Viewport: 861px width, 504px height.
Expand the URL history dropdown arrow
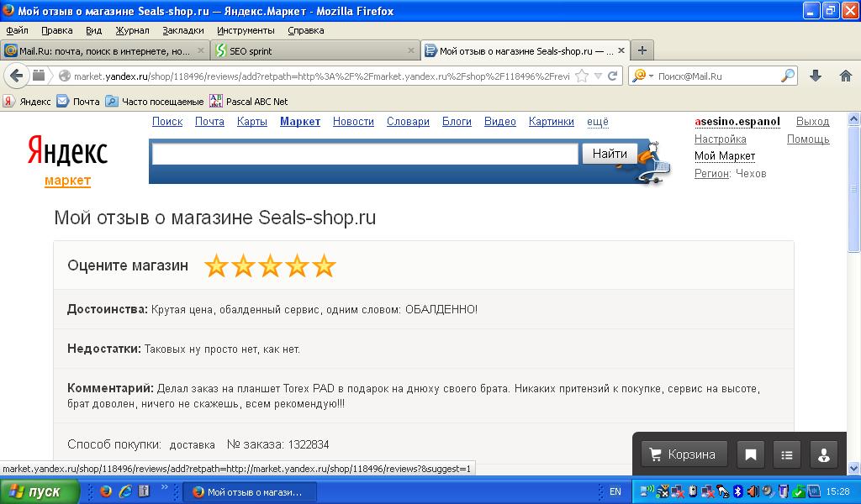pos(598,76)
